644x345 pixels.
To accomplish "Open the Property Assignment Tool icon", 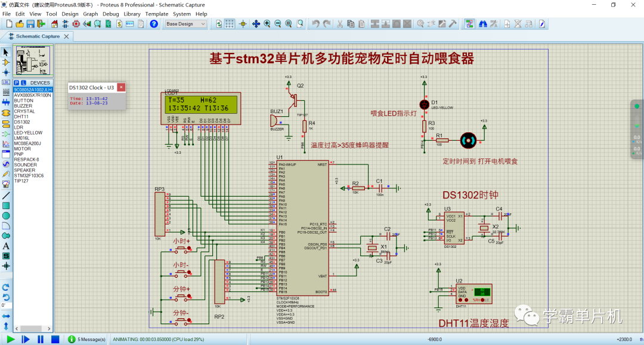I will 494,24.
